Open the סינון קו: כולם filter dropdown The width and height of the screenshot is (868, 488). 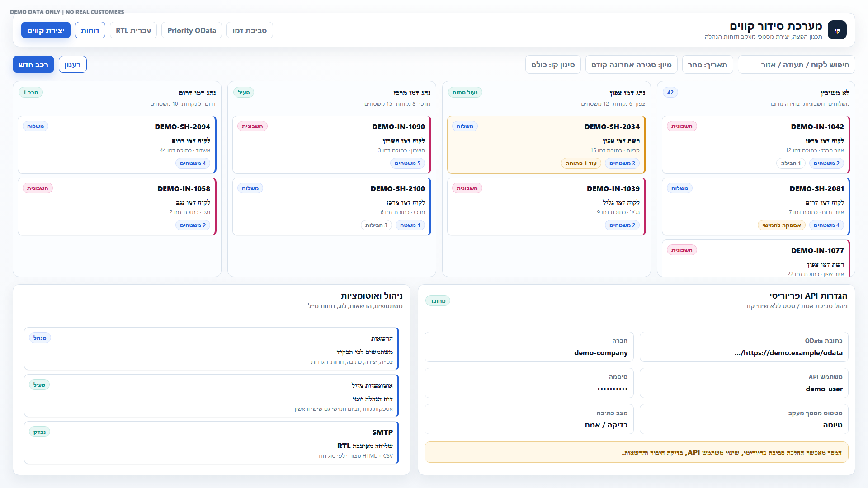(x=553, y=65)
